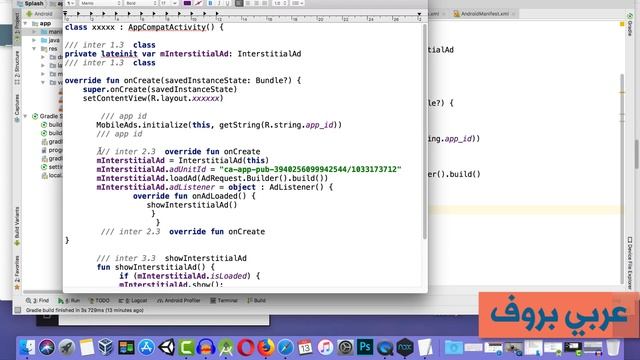This screenshot has height=360, width=640.
Task: Open the blue Downloads folder in dock
Action: pos(453,347)
